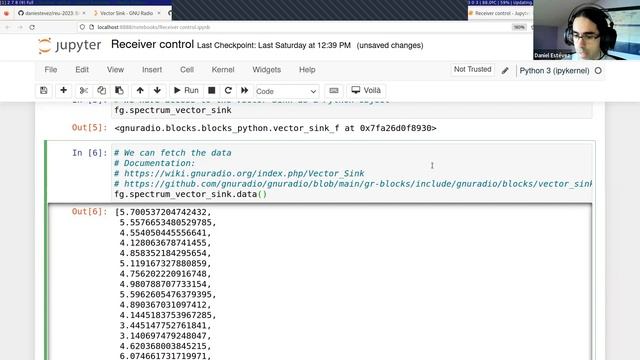Click the Last Checkpoint text

273,45
